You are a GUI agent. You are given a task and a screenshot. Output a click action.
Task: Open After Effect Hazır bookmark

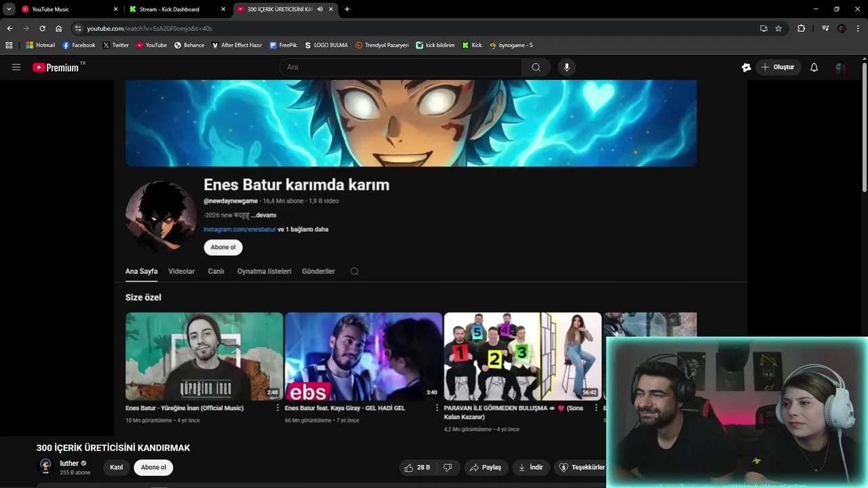(x=237, y=45)
